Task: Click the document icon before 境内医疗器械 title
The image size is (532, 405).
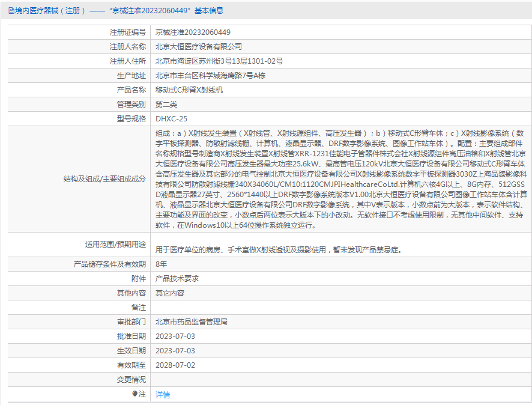Action: pyautogui.click(x=11, y=11)
